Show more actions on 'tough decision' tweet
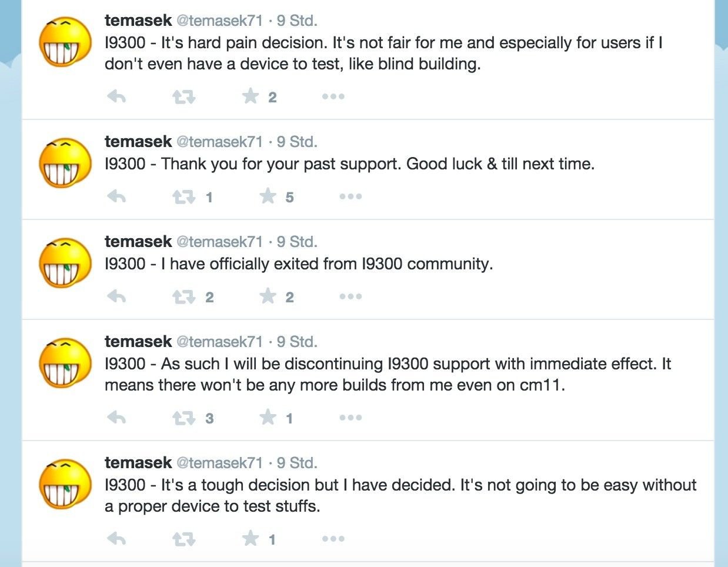The image size is (728, 567). [333, 539]
